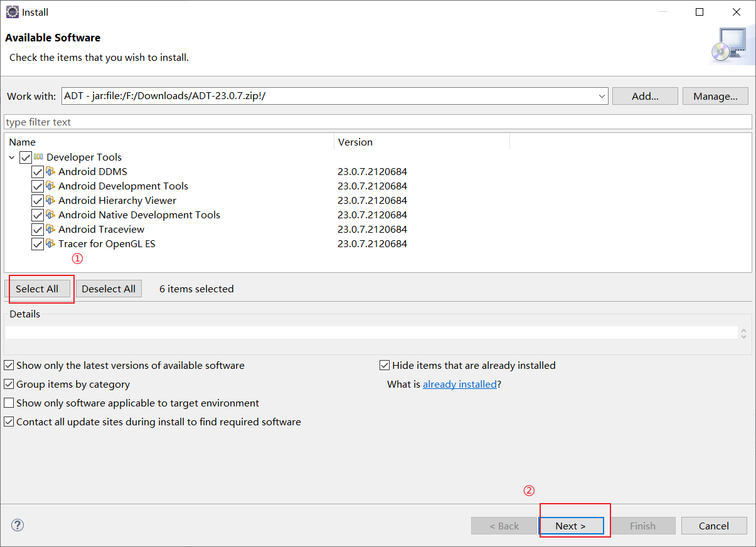Click the Next > button
This screenshot has height=547, width=756.
click(x=571, y=526)
